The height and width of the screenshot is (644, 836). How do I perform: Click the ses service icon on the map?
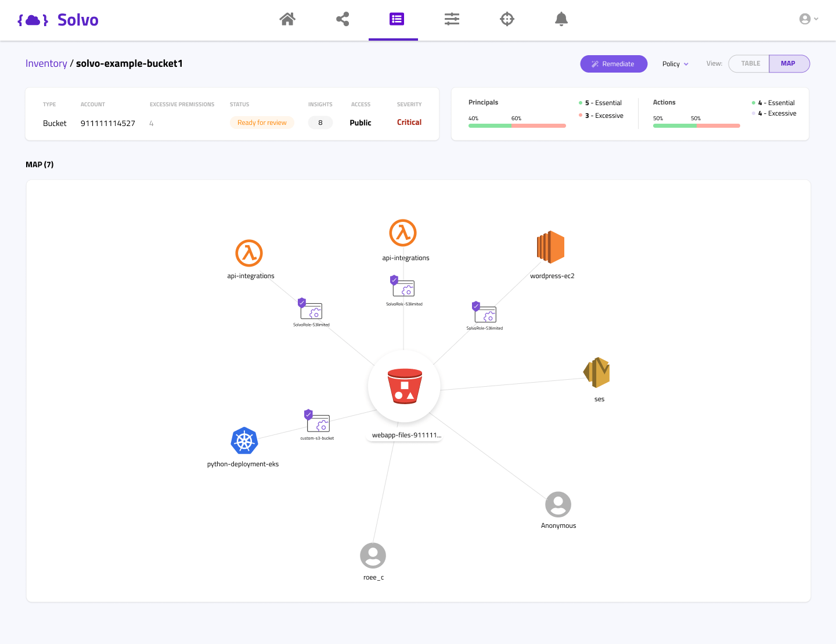[597, 372]
